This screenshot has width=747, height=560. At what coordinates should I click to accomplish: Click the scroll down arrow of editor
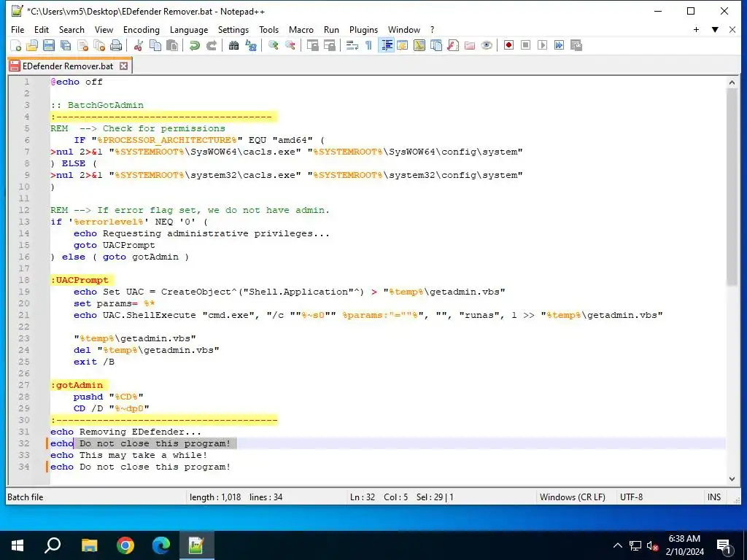[732, 479]
